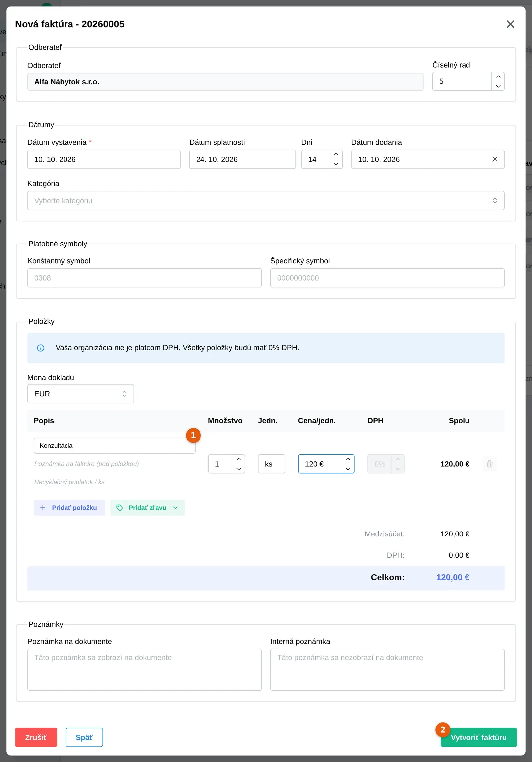Open the Dátum splatnosti date field
The width and height of the screenshot is (532, 762).
click(x=242, y=159)
